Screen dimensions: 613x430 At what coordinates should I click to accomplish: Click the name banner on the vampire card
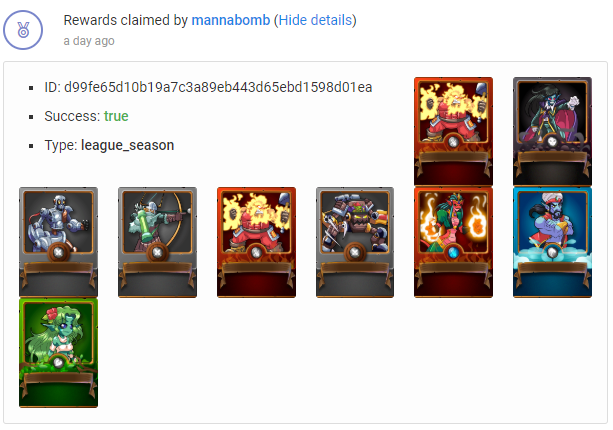(552, 159)
